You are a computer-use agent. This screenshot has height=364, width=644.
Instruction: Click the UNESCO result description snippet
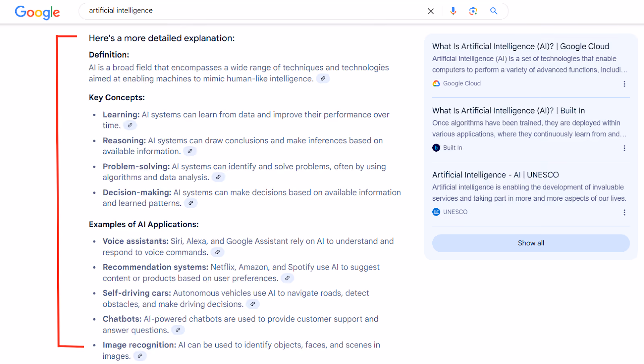click(x=529, y=193)
